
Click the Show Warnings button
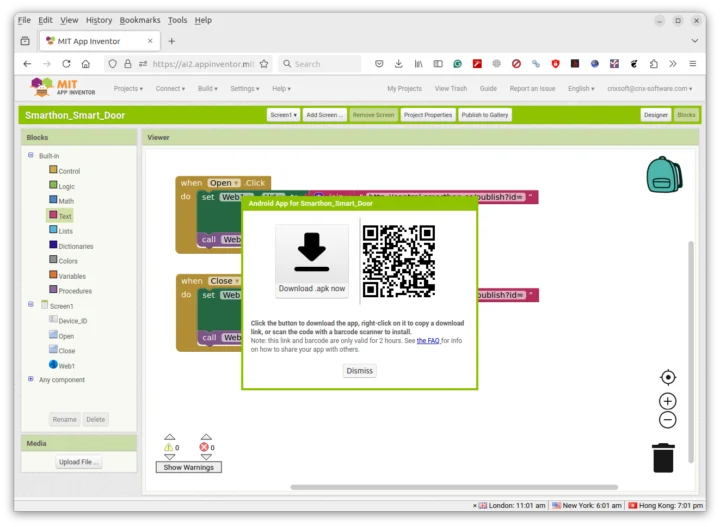click(189, 467)
